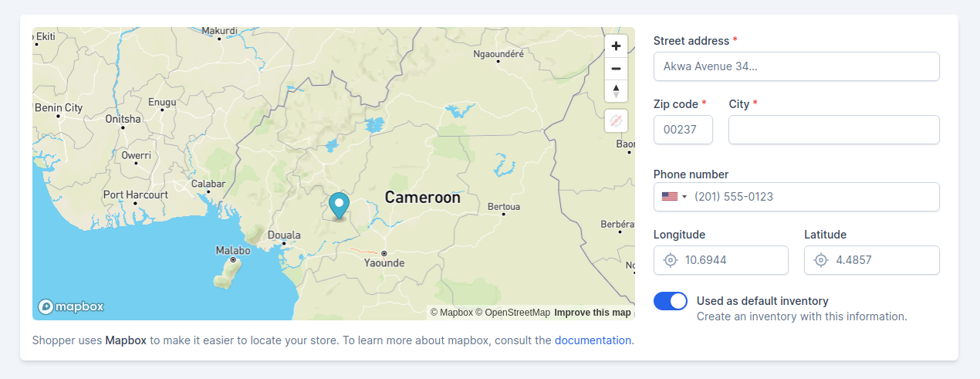Open the US flag country code selector
The image size is (980, 379).
point(674,197)
